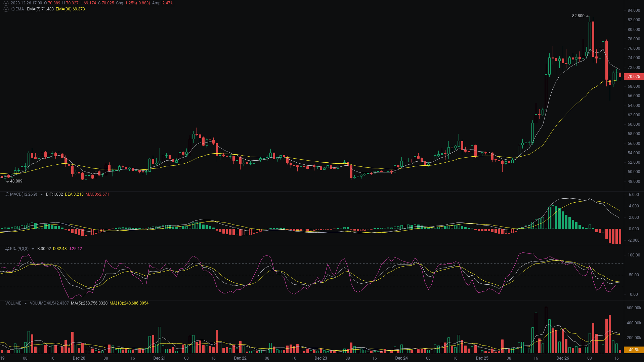
Task: Click the Dec 25 date axis label
Action: click(482, 358)
